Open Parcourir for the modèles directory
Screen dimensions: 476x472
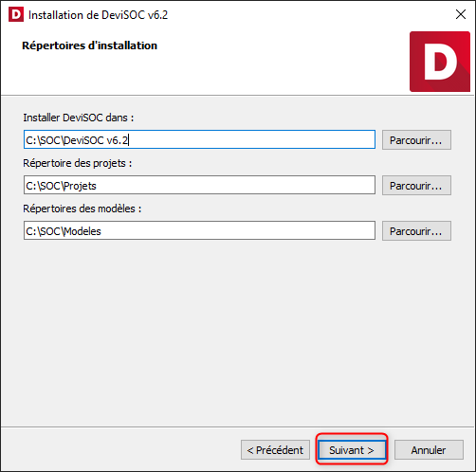(x=416, y=230)
